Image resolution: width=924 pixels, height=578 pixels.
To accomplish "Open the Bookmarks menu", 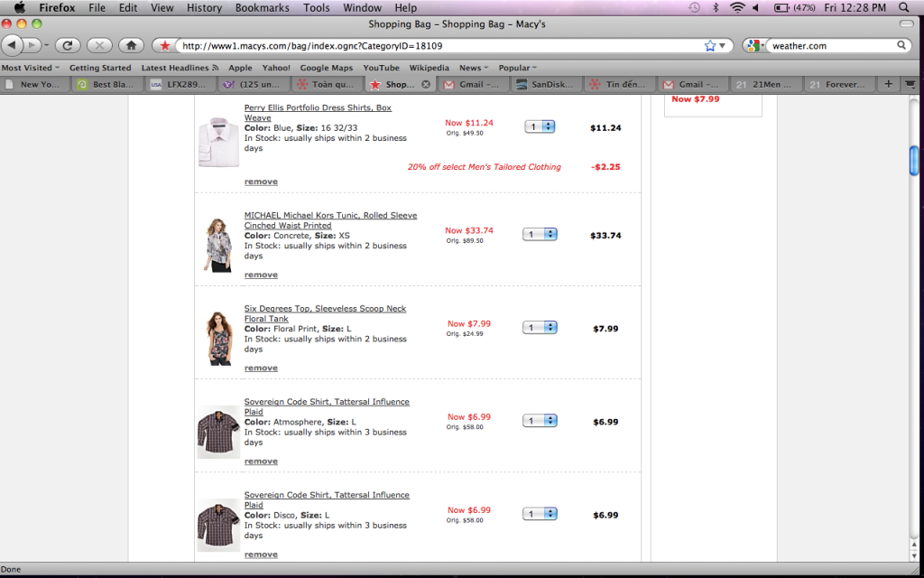I will tap(262, 8).
